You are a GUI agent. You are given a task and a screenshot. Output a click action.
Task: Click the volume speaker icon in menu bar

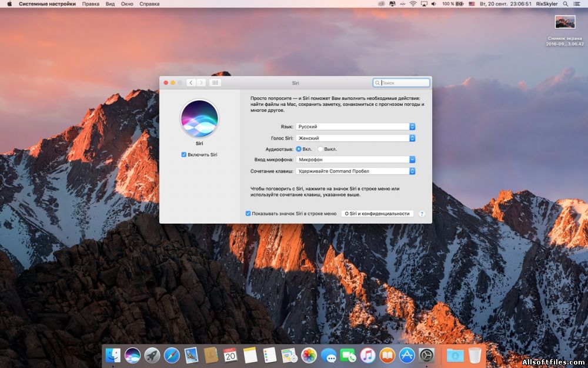tap(434, 4)
